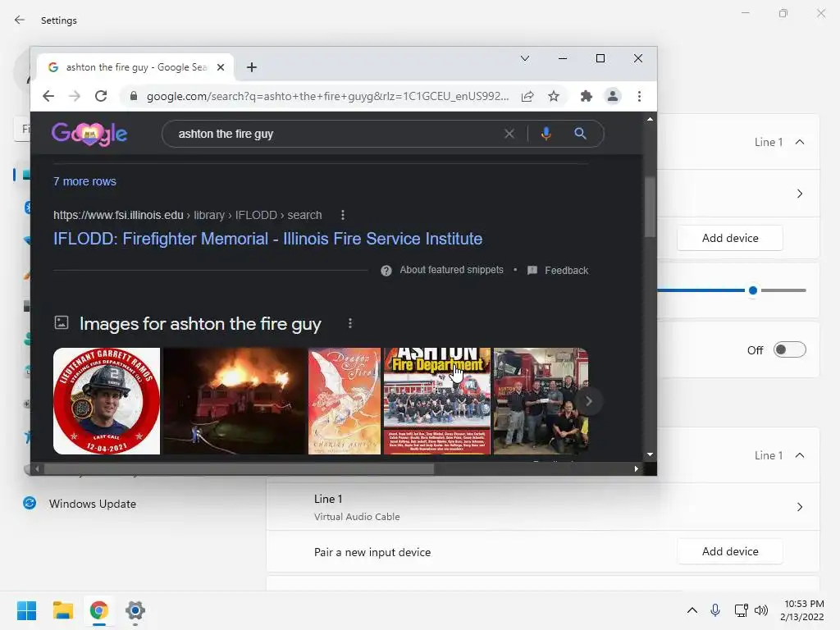Viewport: 840px width, 630px height.
Task: Expand 7 more rows link
Action: pos(84,181)
